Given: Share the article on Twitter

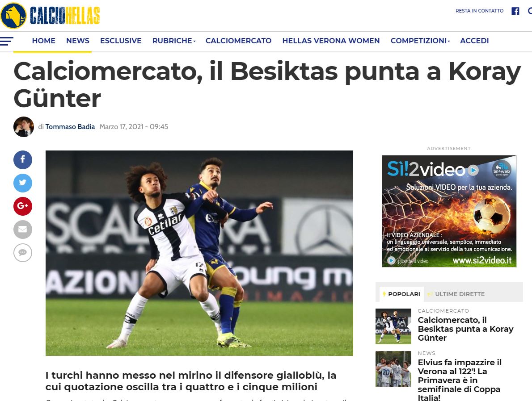Looking at the screenshot, I should tap(23, 183).
